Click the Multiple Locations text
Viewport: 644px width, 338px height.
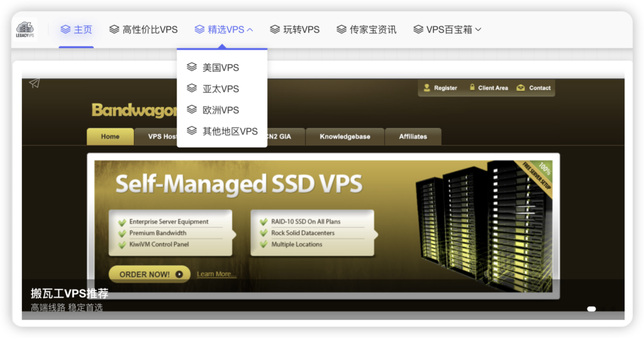tap(297, 244)
